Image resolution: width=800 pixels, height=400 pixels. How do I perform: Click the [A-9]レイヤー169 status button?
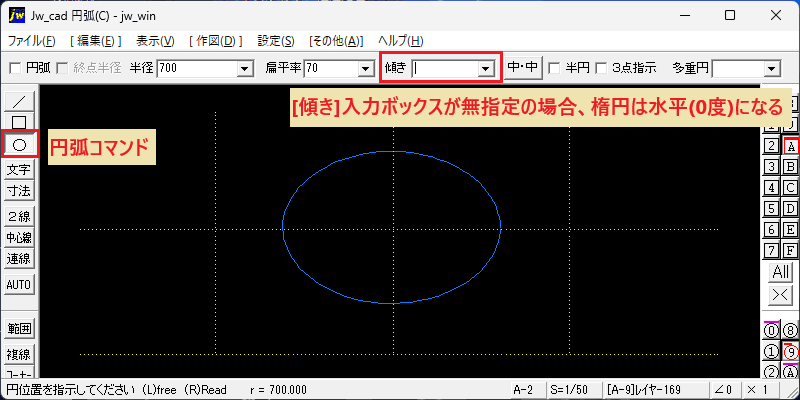point(657,390)
